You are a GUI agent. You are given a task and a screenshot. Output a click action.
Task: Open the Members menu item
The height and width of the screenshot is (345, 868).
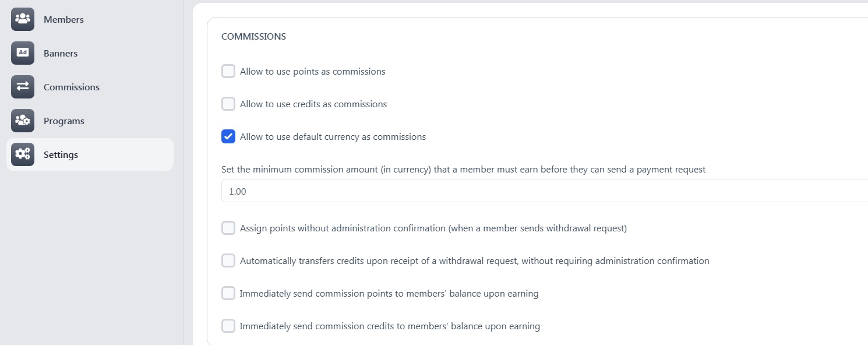coord(63,19)
